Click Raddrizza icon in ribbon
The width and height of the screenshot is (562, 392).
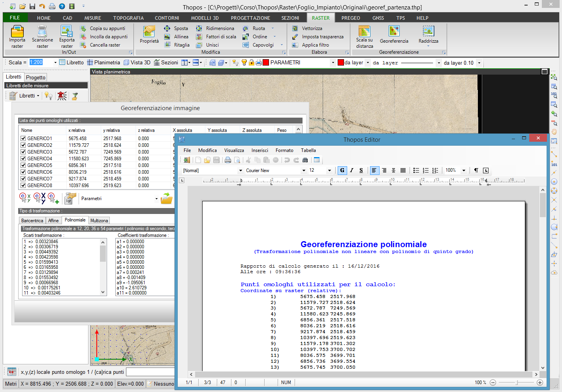(x=429, y=31)
